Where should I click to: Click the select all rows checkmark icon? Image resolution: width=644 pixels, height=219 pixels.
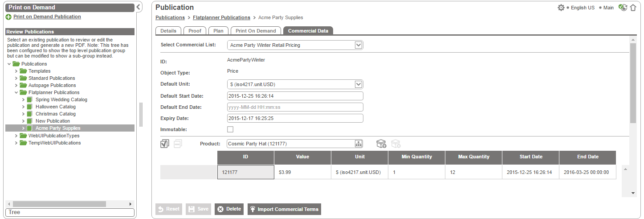(164, 144)
